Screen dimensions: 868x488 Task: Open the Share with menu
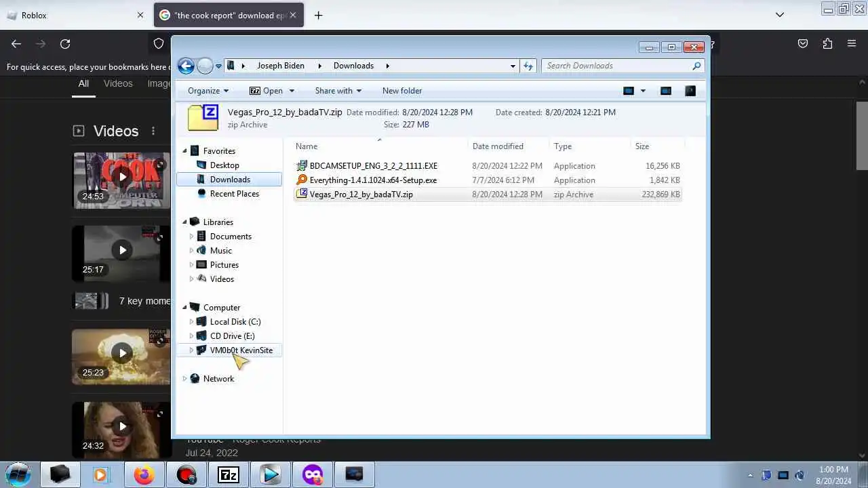click(x=338, y=91)
